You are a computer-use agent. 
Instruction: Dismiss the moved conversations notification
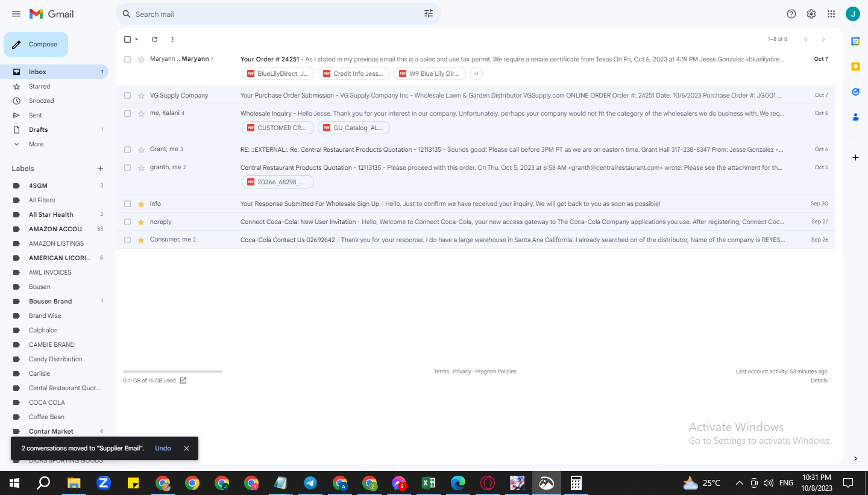coord(186,448)
